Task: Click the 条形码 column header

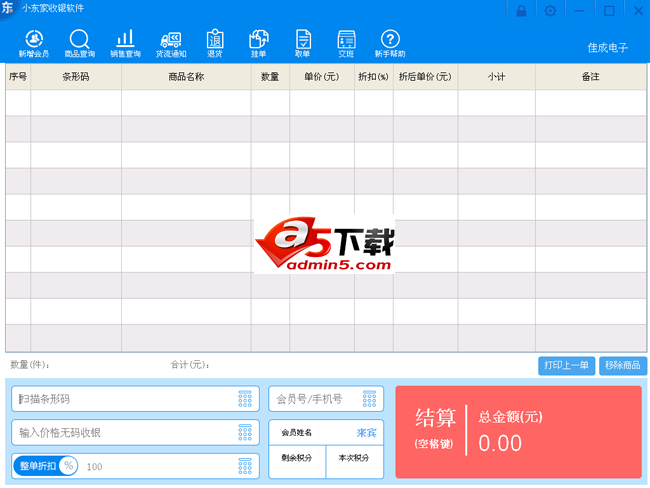Action: pyautogui.click(x=76, y=77)
